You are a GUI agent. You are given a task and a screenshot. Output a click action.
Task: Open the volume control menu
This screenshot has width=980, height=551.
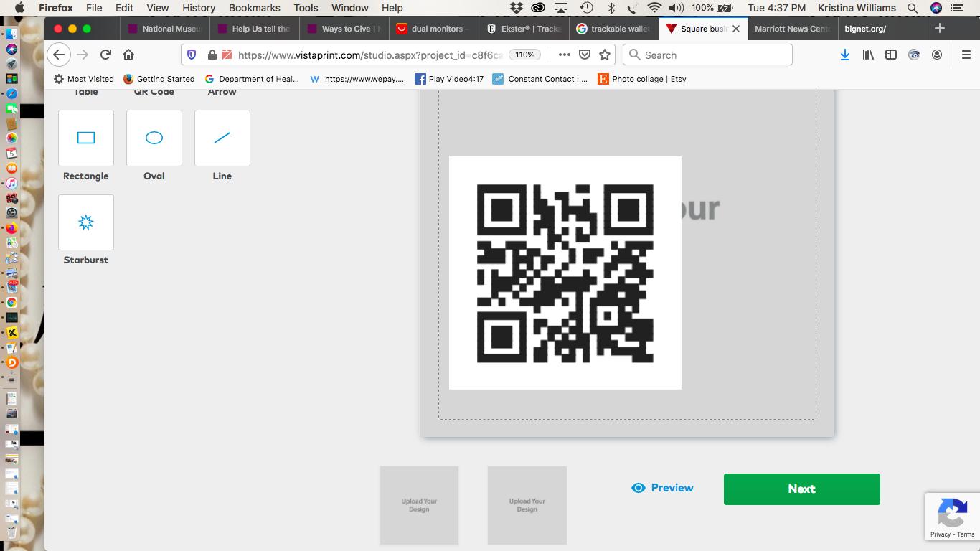point(676,8)
